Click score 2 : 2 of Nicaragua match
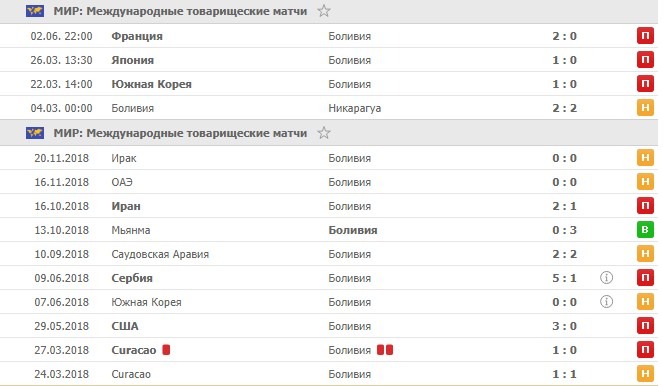 [564, 108]
